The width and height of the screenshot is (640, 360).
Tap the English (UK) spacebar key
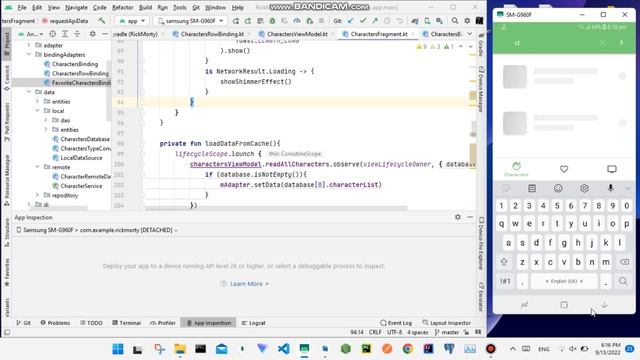564,281
